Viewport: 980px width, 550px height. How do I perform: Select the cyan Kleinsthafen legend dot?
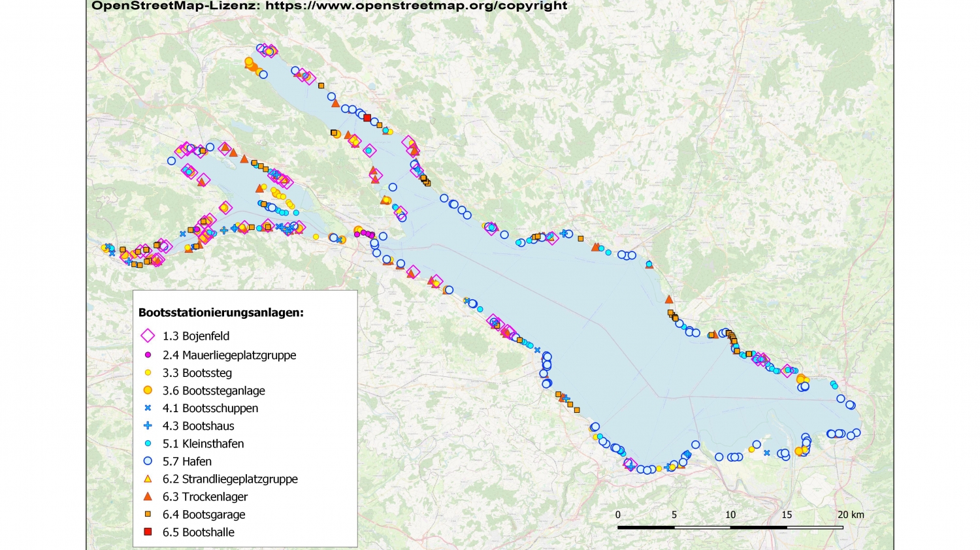[x=148, y=443]
